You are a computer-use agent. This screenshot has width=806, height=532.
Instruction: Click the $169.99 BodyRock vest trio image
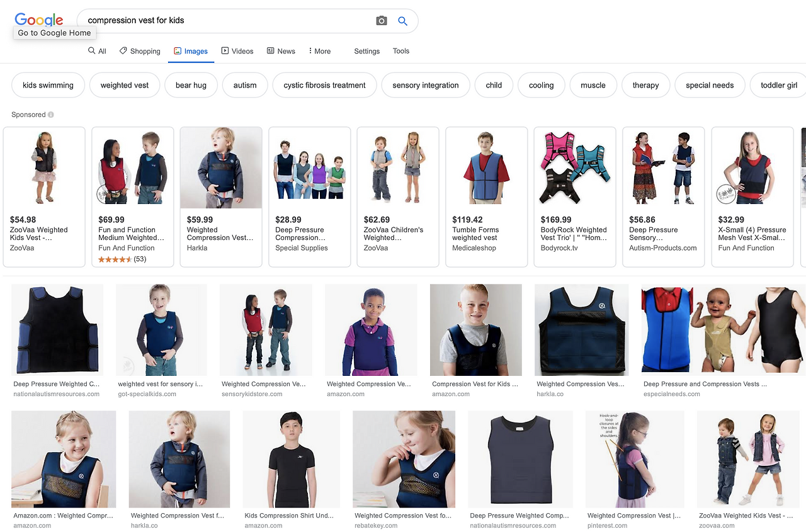click(575, 167)
